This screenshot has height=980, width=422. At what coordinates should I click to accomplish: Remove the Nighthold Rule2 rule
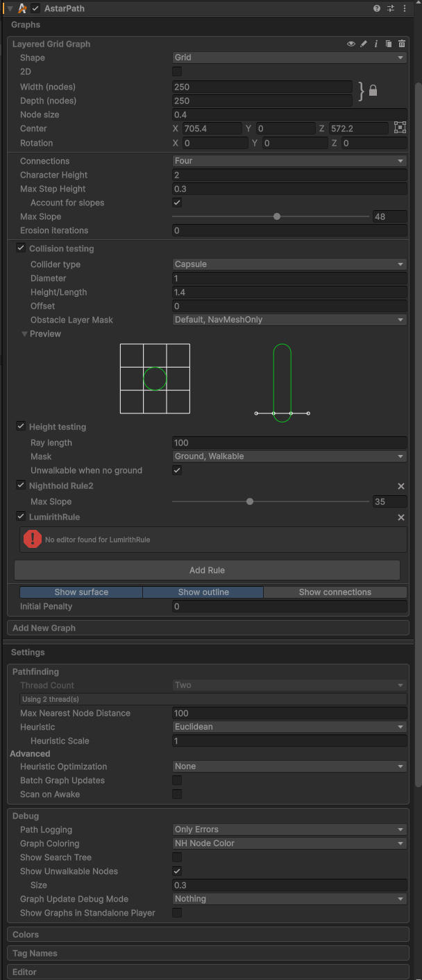pos(400,486)
